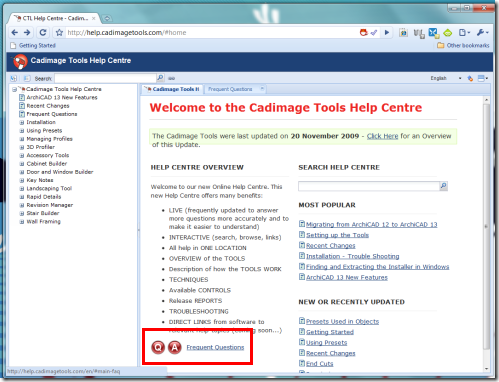Click the Go play arrow beside the address bar

(387, 32)
